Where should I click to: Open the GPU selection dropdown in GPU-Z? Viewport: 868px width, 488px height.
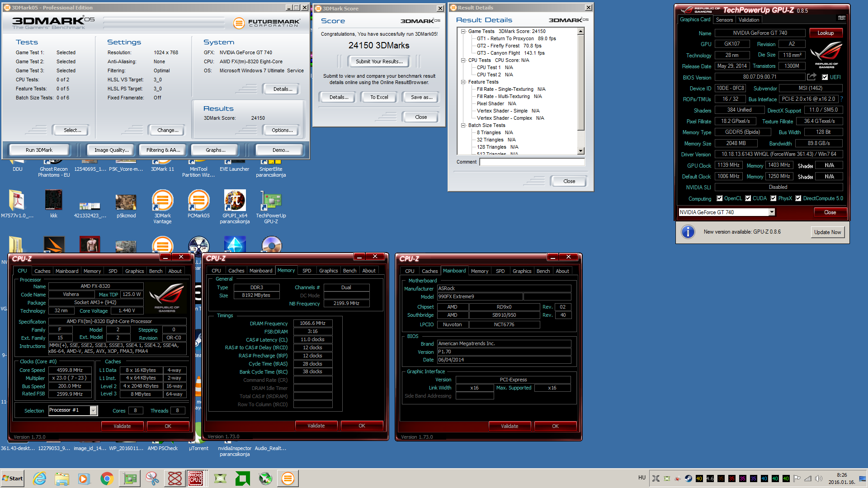coord(772,212)
